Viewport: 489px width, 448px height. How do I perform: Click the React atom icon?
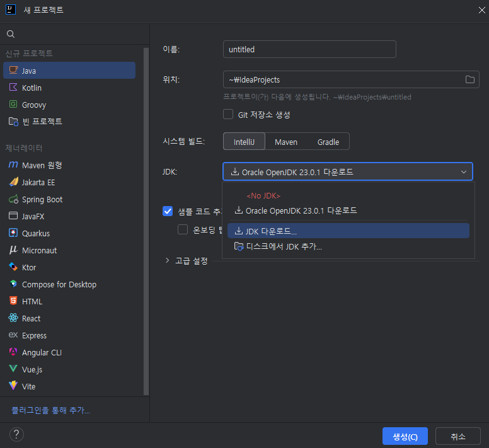tap(13, 318)
